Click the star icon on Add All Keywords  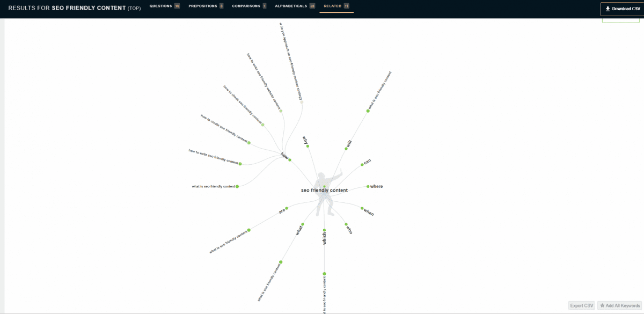[x=601, y=305]
